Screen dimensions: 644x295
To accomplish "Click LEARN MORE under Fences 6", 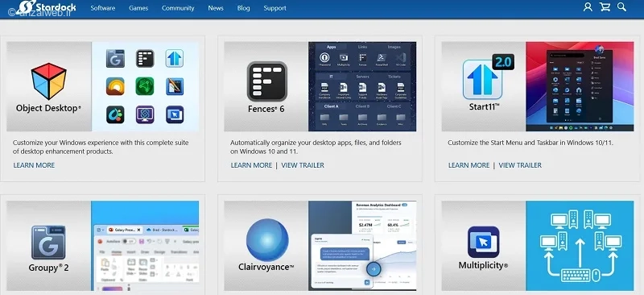I will [x=251, y=165].
